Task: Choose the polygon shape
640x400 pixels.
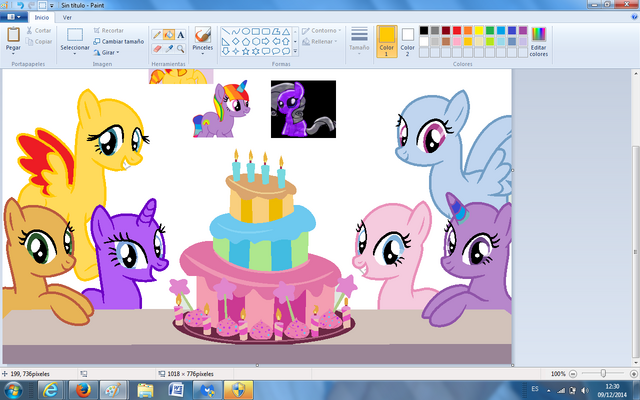Action: [x=276, y=31]
